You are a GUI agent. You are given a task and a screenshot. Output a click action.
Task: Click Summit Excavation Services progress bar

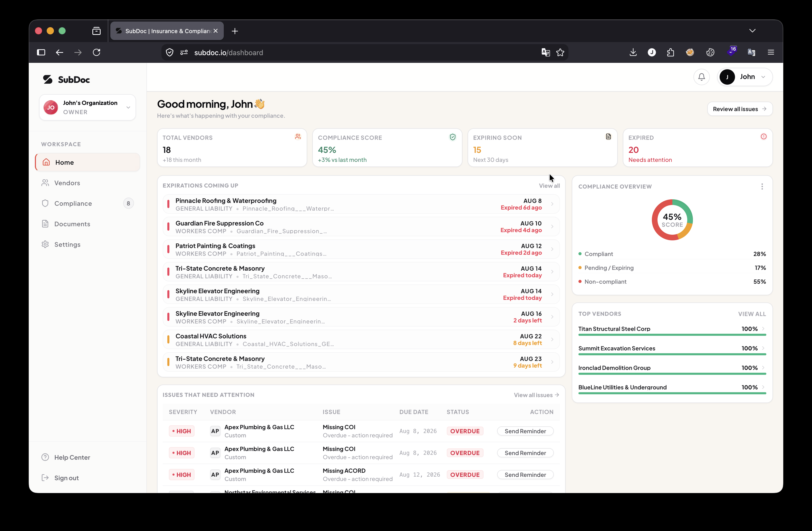672,354
